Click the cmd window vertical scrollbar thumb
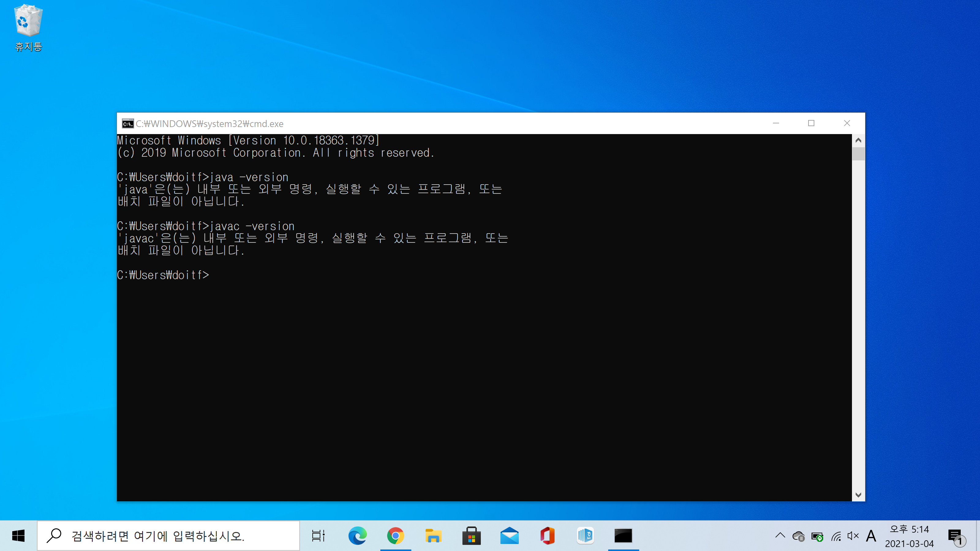Viewport: 980px width, 551px height. click(858, 154)
